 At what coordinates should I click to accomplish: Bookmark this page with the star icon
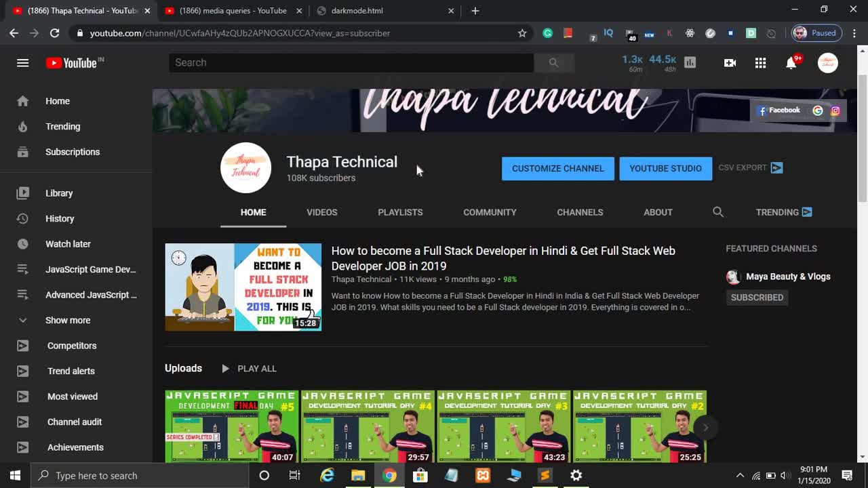[522, 33]
